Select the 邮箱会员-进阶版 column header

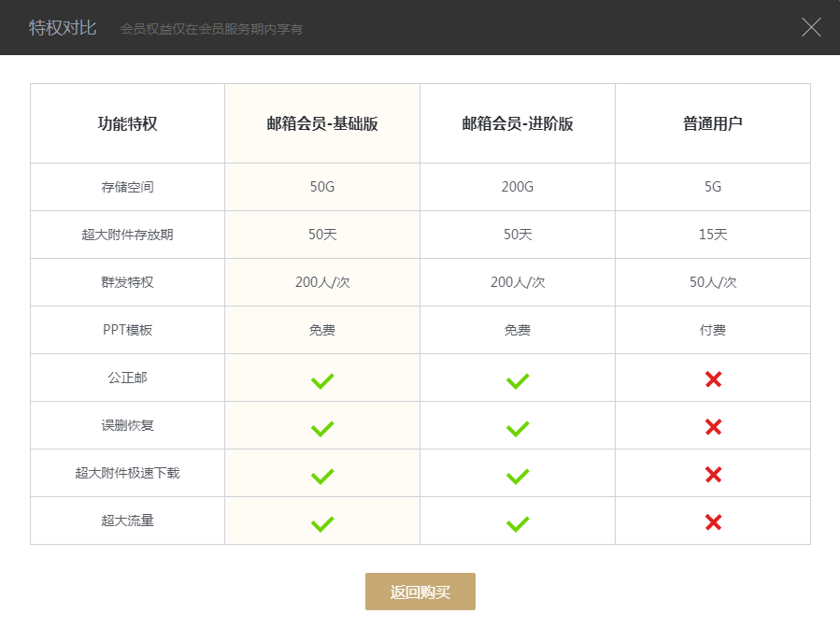click(x=518, y=123)
